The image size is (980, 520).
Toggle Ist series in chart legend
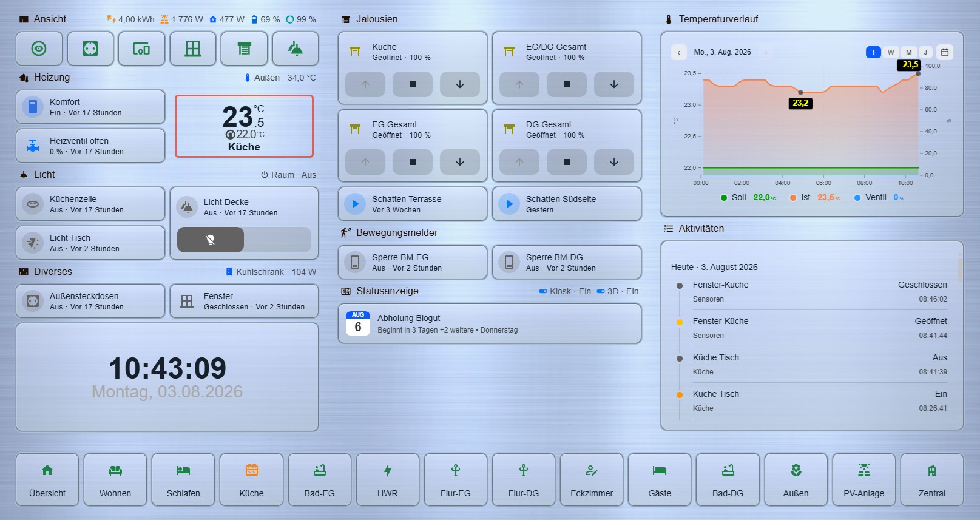coord(815,197)
